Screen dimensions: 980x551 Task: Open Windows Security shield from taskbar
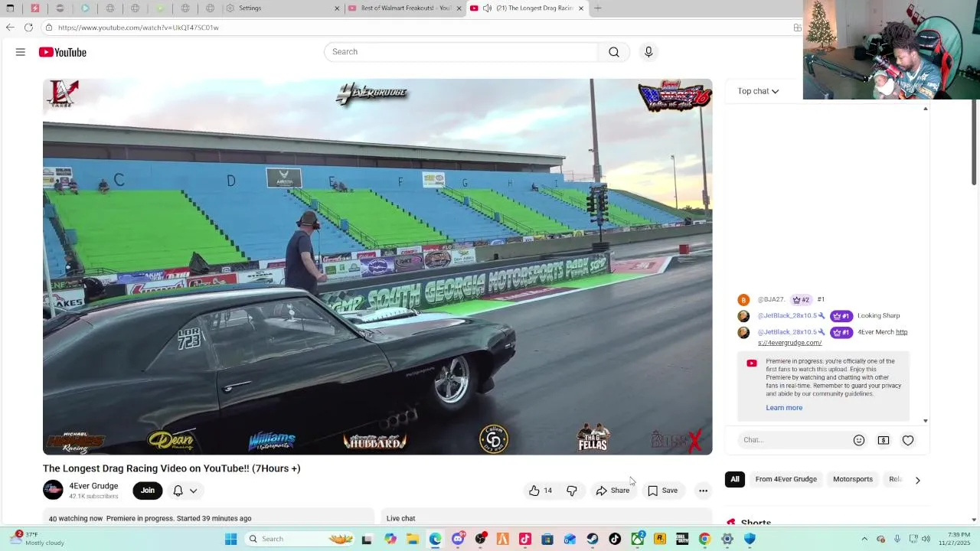(750, 539)
